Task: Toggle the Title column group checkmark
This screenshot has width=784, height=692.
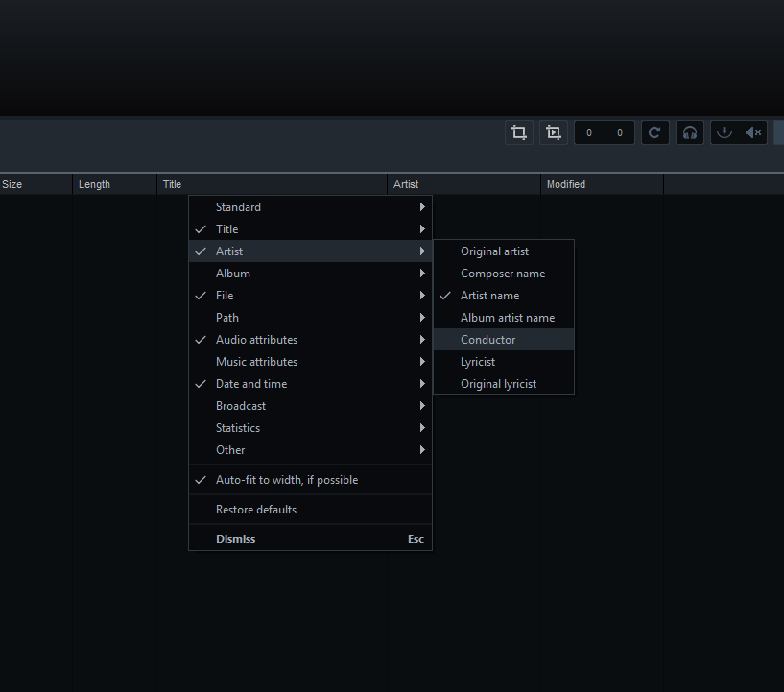Action: (226, 229)
